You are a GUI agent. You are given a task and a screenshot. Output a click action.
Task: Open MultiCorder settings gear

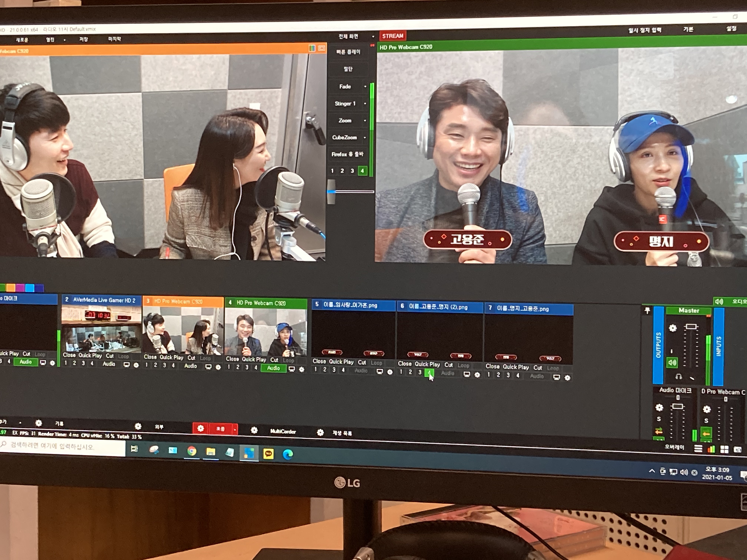(254, 430)
